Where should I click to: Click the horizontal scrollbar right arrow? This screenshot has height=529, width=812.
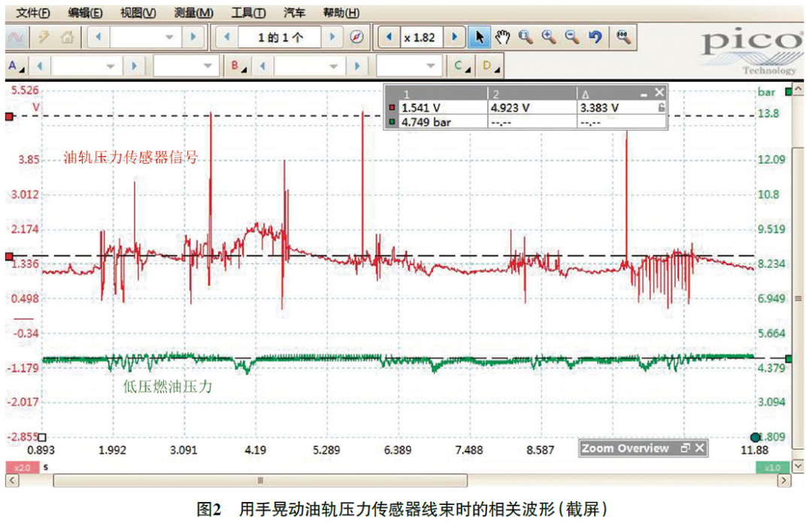(784, 481)
